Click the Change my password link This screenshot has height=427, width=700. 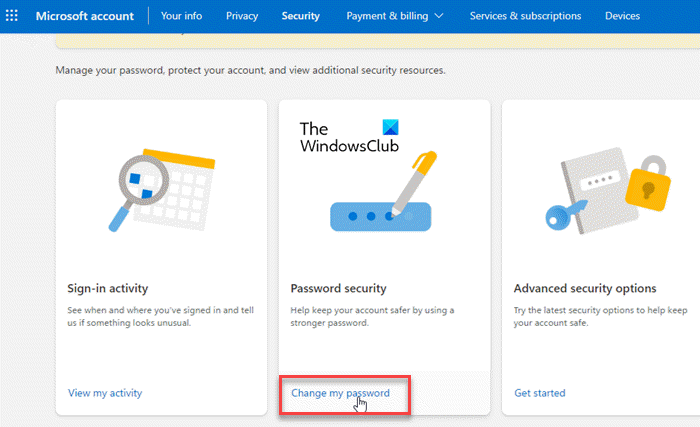[x=340, y=393]
